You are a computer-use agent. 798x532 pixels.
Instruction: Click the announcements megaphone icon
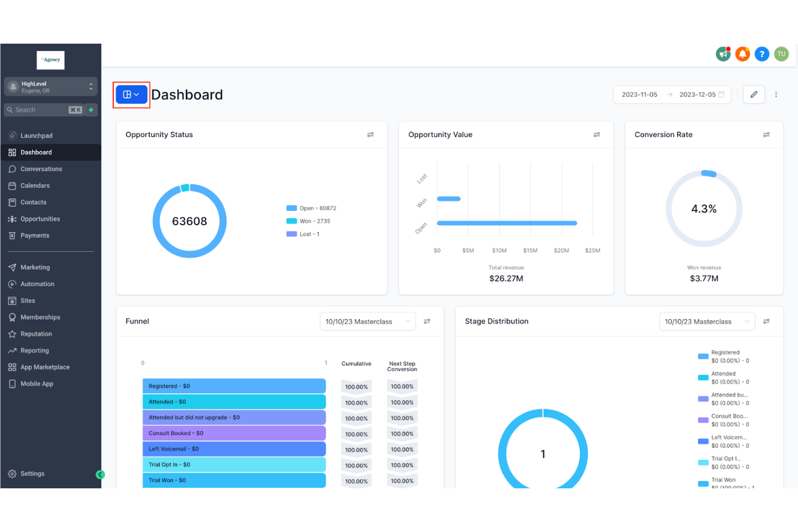coord(723,54)
